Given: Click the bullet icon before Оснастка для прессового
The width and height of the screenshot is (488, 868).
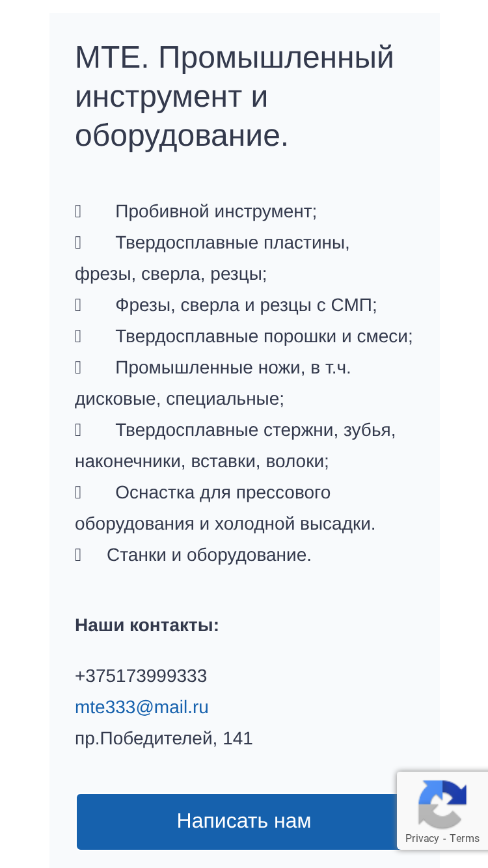Looking at the screenshot, I should [78, 493].
